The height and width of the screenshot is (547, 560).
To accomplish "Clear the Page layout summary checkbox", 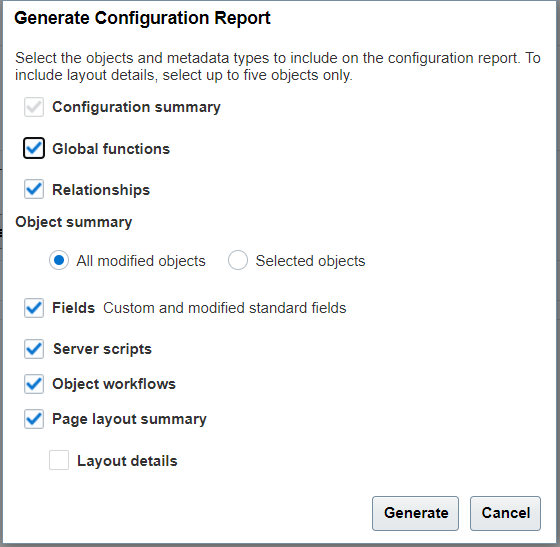I will tap(34, 419).
